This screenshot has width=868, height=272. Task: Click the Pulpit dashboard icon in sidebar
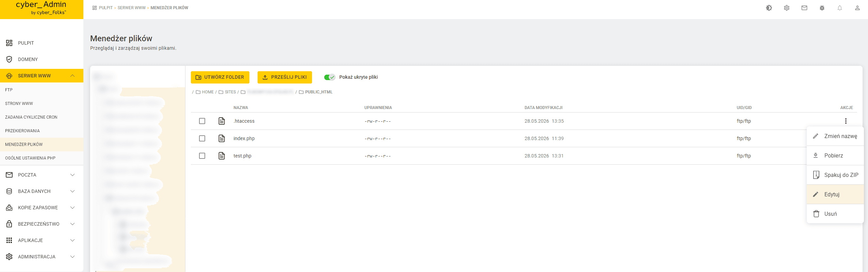pos(9,43)
